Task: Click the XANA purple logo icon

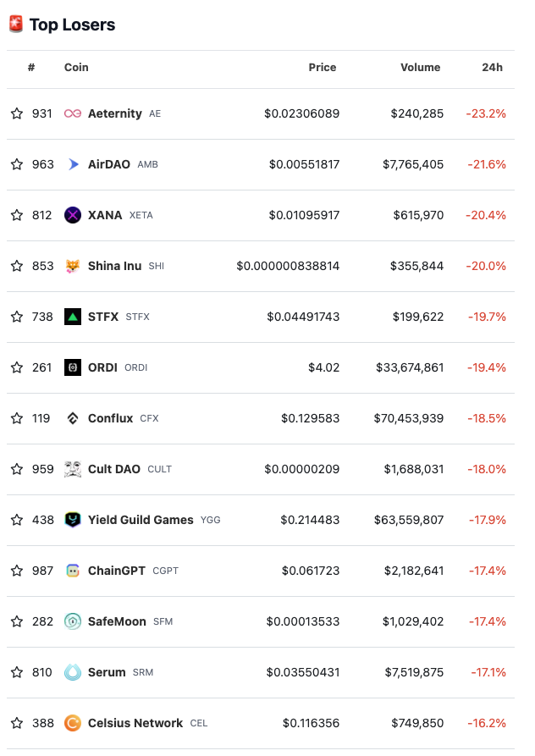Action: 73,215
